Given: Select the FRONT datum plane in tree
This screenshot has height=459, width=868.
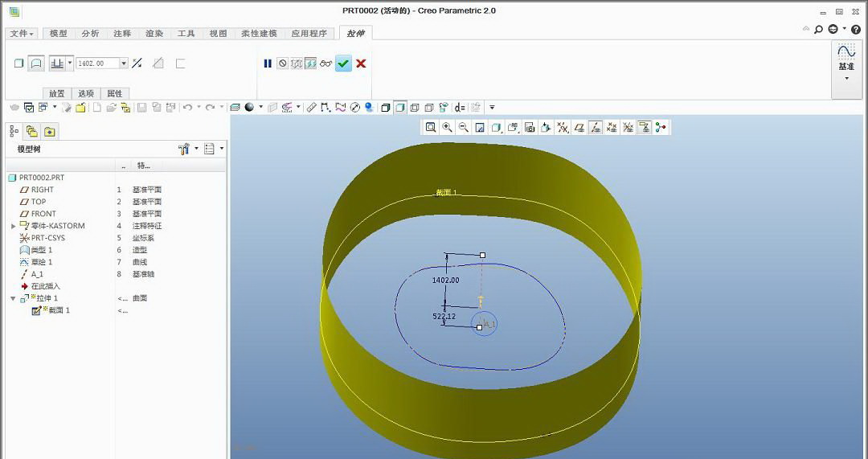Looking at the screenshot, I should (x=43, y=214).
